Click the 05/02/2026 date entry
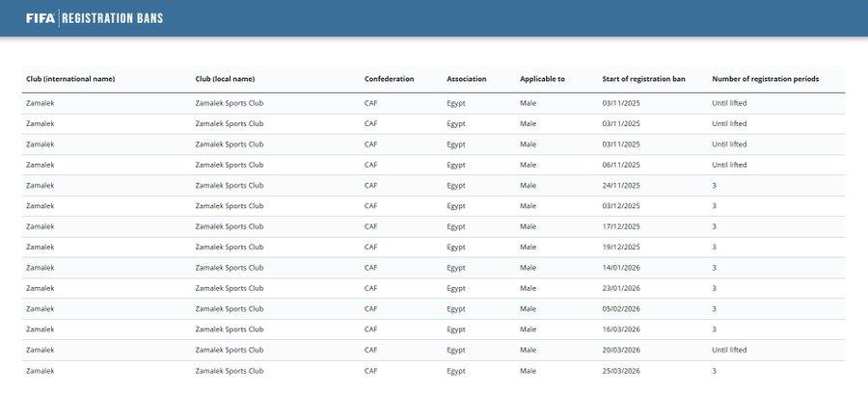 point(621,308)
